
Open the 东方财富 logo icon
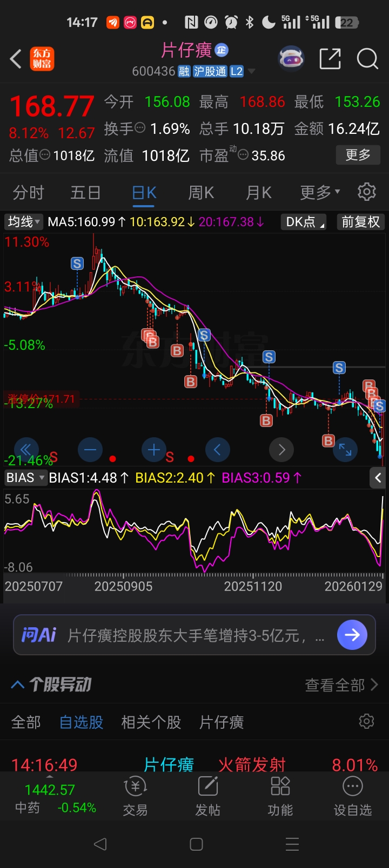[42, 59]
